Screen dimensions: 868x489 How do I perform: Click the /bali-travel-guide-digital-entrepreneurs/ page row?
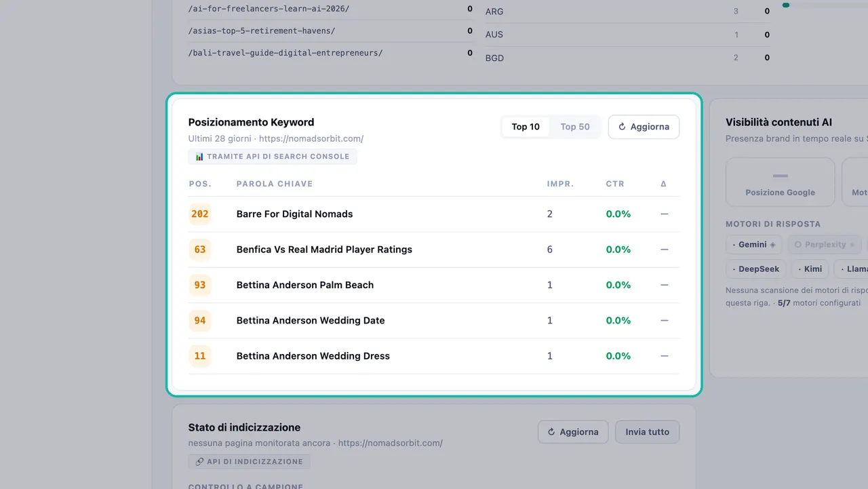pos(331,53)
